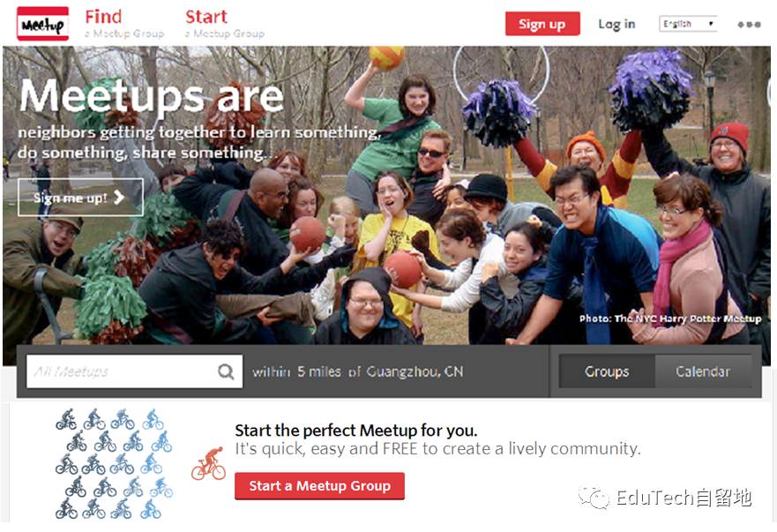This screenshot has height=532, width=777.
Task: Click the search magnifier icon
Action: click(x=226, y=371)
